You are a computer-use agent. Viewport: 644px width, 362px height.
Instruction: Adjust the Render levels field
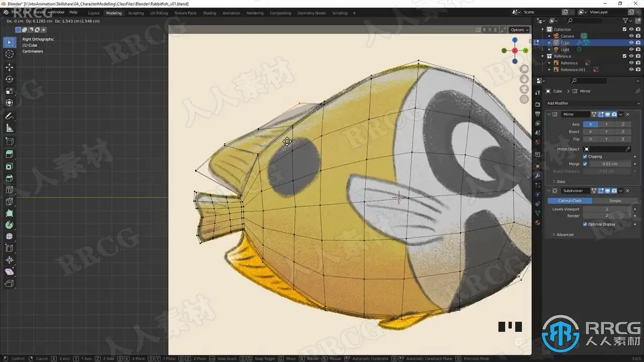pyautogui.click(x=606, y=216)
